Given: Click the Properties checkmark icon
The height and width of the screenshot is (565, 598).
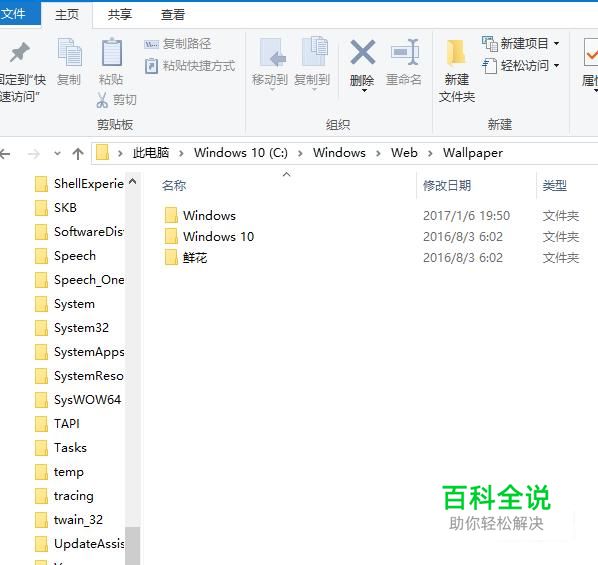Looking at the screenshot, I should pyautogui.click(x=590, y=52).
